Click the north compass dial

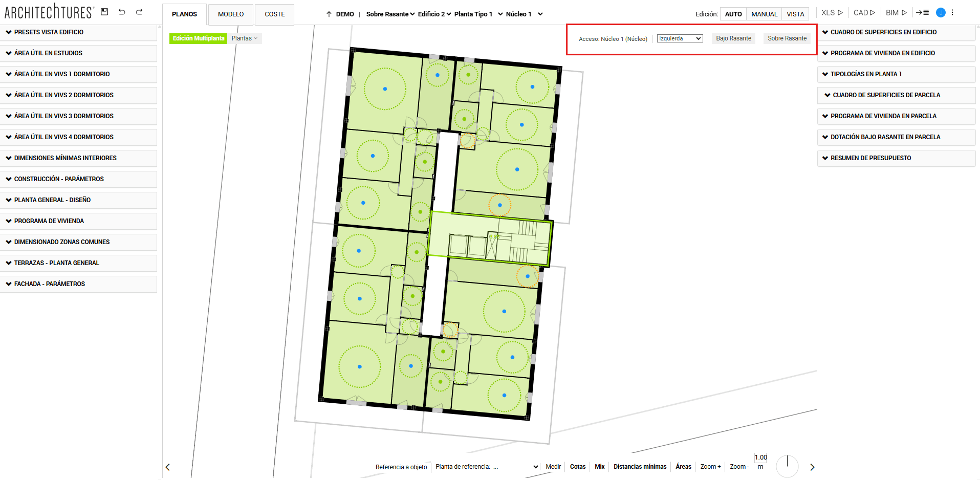click(787, 466)
